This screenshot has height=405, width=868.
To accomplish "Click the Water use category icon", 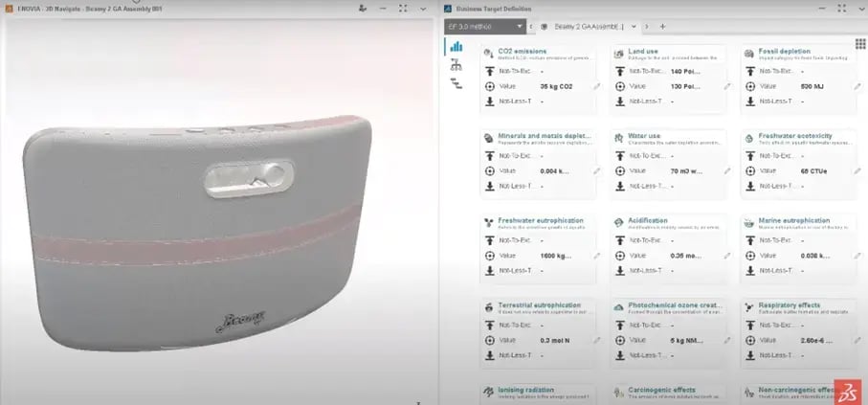I will [619, 139].
